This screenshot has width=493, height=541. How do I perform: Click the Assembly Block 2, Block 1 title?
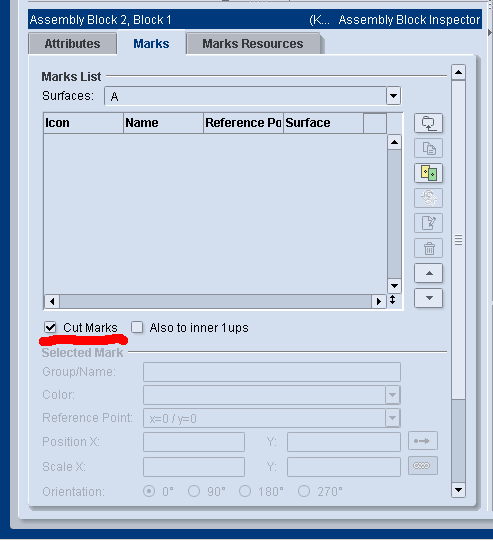pyautogui.click(x=100, y=20)
